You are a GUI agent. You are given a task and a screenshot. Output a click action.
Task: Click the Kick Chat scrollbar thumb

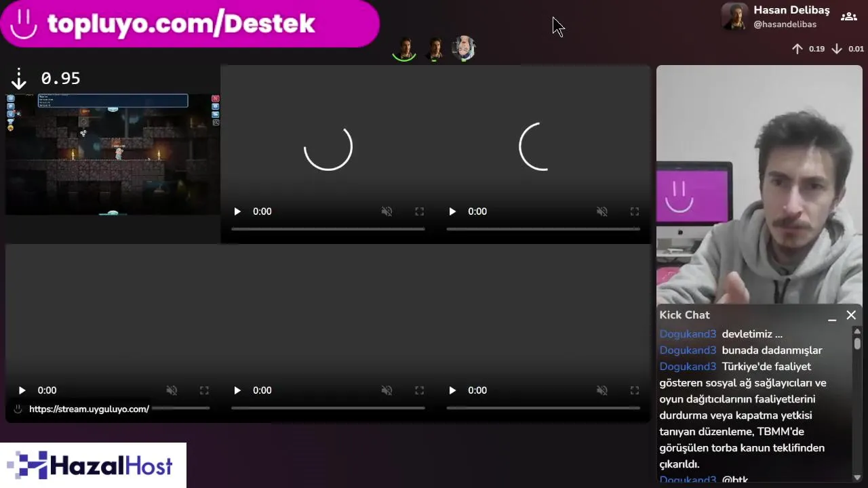857,344
